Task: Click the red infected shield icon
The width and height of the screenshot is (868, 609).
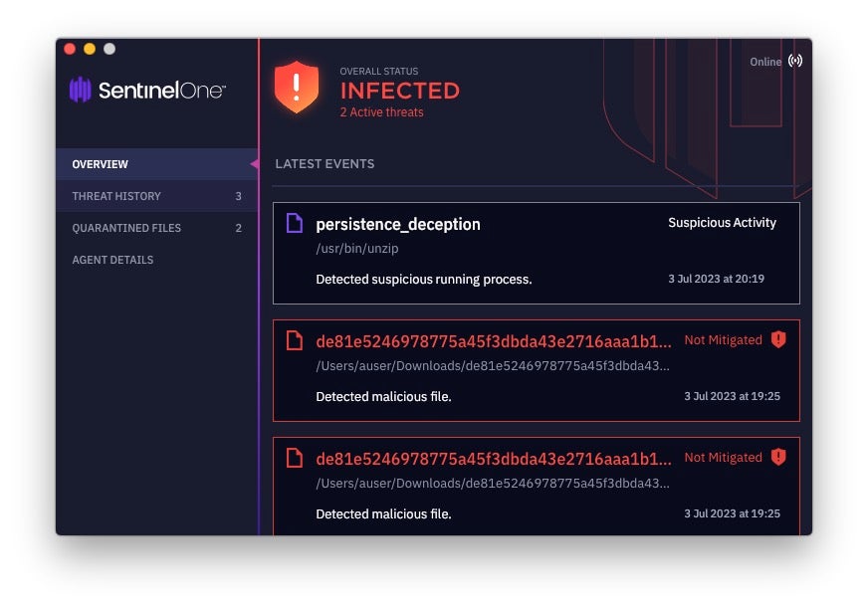Action: (x=297, y=88)
